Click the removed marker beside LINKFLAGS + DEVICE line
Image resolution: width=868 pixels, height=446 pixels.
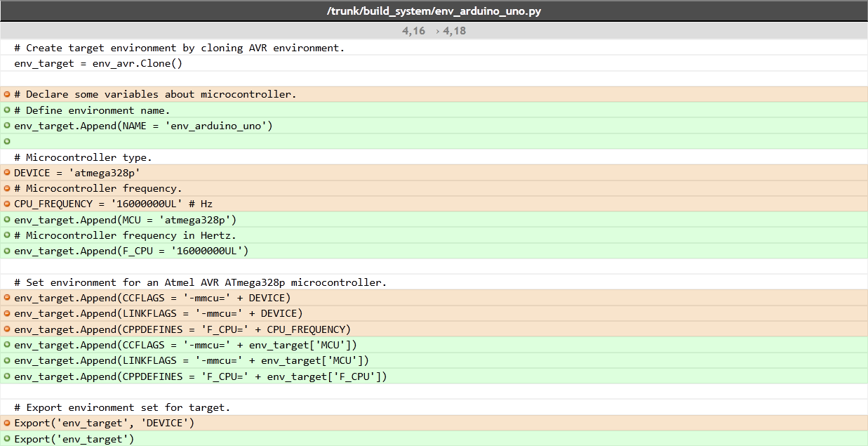coord(6,313)
